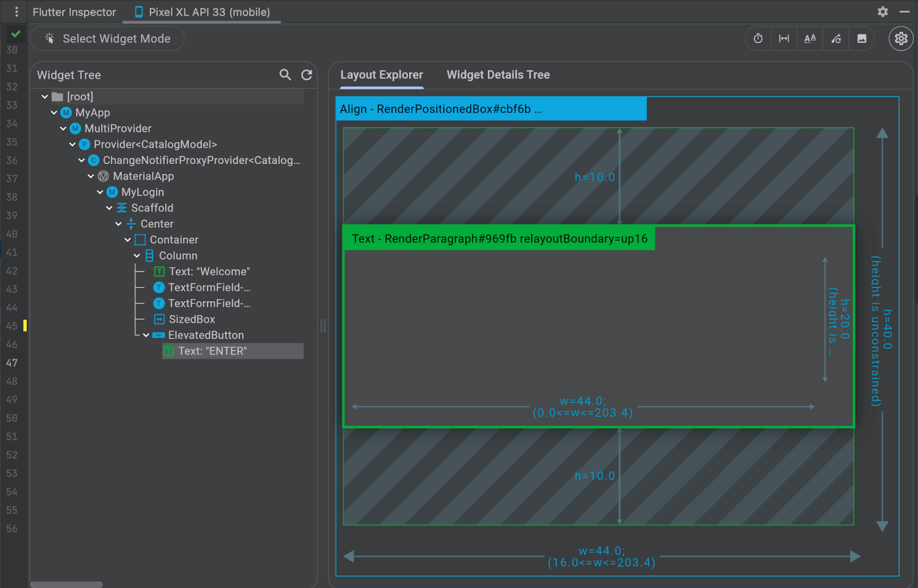Collapse the Scaffold tree node
The width and height of the screenshot is (918, 588).
[109, 208]
